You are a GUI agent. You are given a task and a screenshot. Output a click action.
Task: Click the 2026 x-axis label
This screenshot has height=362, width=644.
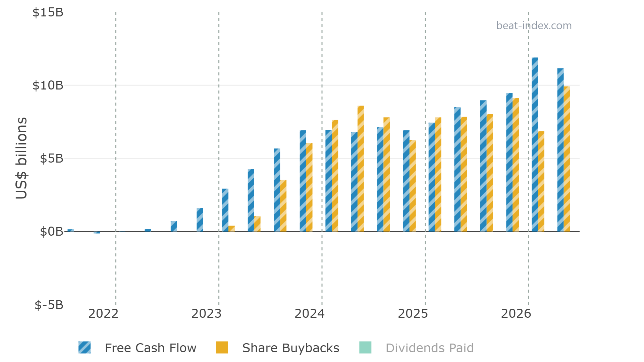(516, 314)
